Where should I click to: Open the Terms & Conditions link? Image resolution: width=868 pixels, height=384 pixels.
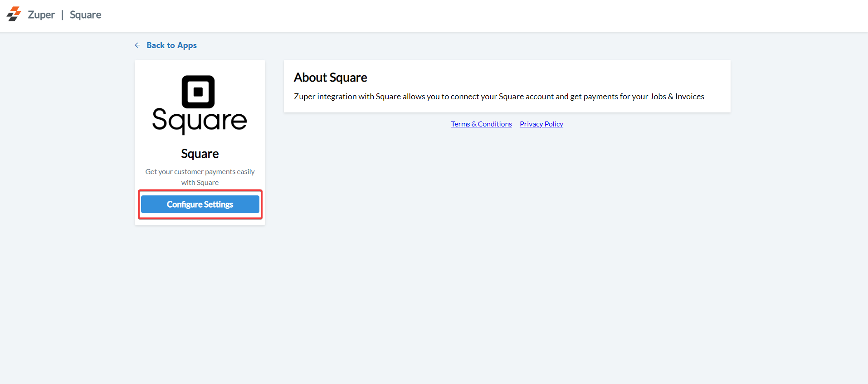(481, 124)
